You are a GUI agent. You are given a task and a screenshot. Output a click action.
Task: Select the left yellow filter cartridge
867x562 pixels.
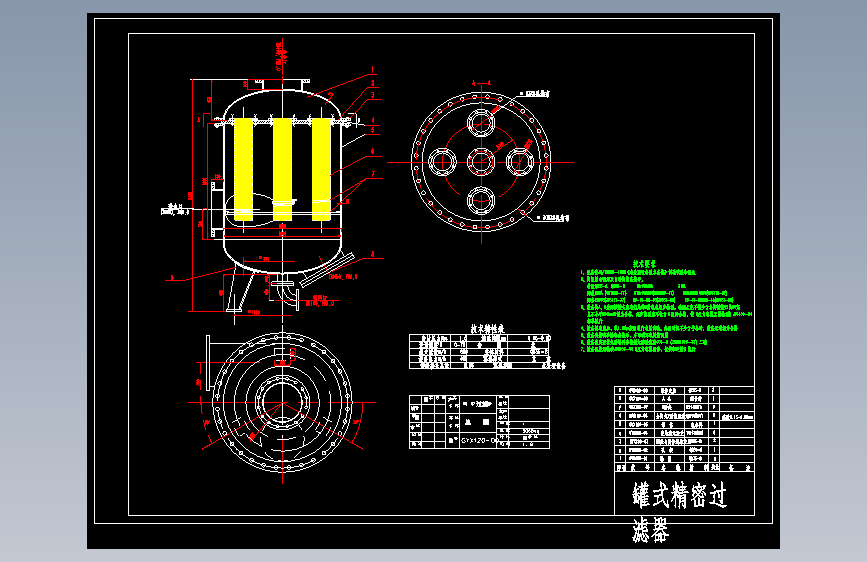click(243, 169)
